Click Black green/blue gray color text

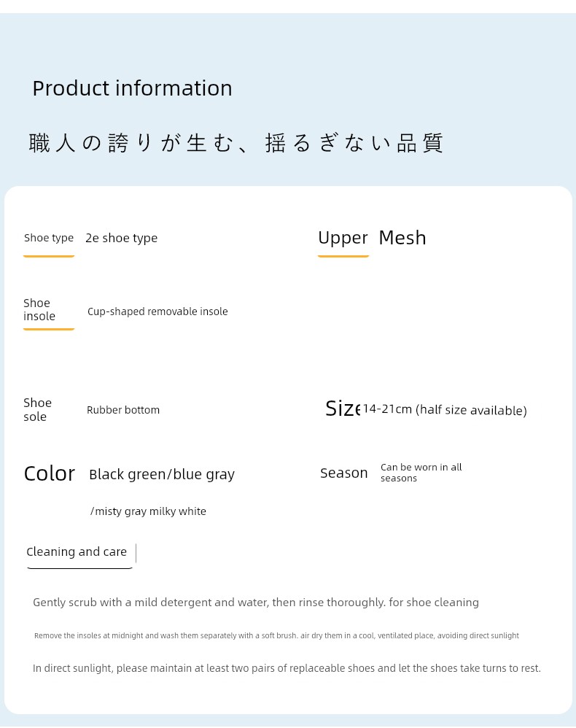coord(162,474)
